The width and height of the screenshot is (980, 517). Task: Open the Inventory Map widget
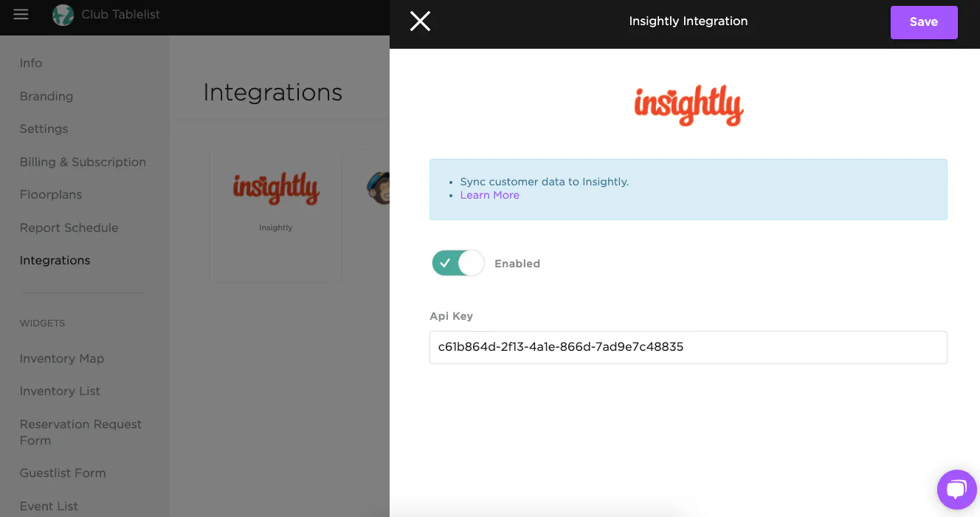click(62, 359)
